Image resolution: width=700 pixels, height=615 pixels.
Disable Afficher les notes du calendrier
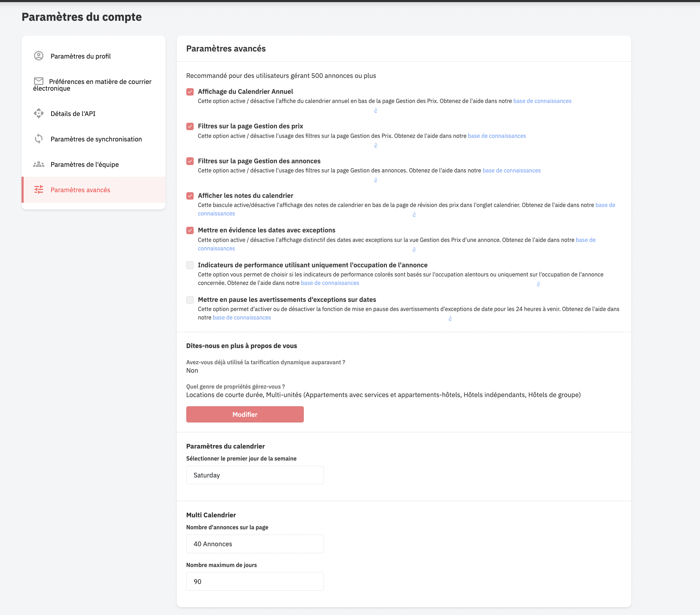click(190, 196)
